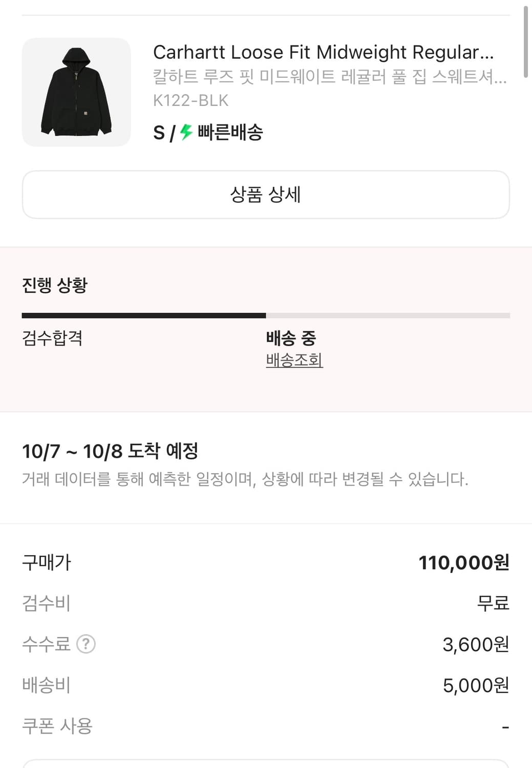The width and height of the screenshot is (532, 768).
Task: Click the 상품 상세 button
Action: click(266, 195)
